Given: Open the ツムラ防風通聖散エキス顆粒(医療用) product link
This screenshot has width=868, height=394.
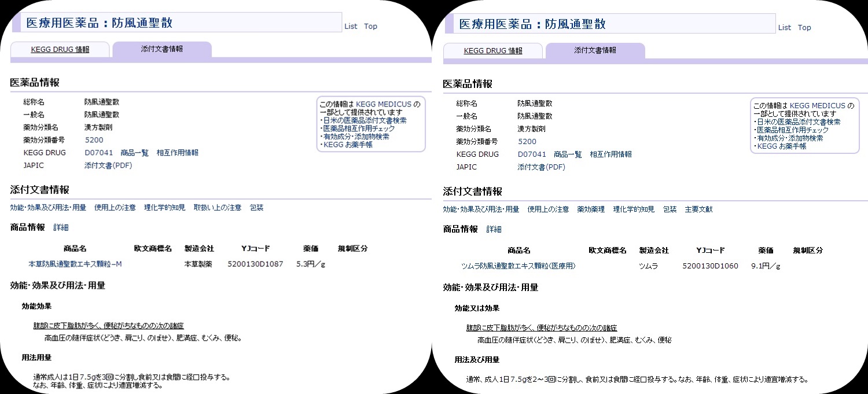Looking at the screenshot, I should pos(518,266).
